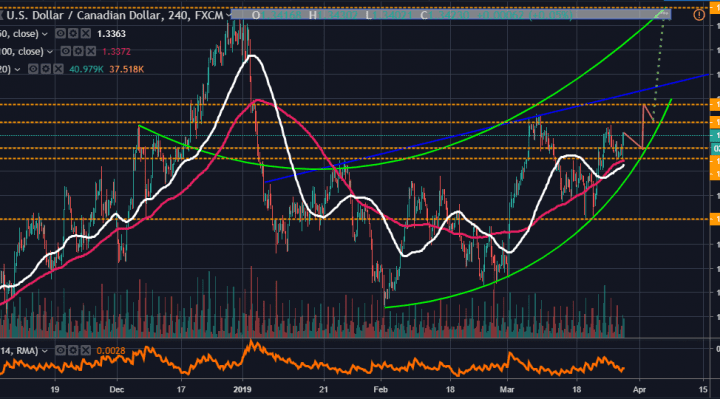Image resolution: width=720 pixels, height=399 pixels.
Task: Expand the chevron next to FXCM title
Action: coord(228,16)
